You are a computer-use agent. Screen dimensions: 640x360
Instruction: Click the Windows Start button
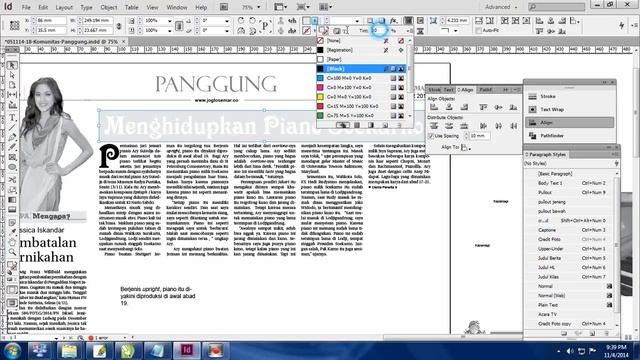coord(12,351)
